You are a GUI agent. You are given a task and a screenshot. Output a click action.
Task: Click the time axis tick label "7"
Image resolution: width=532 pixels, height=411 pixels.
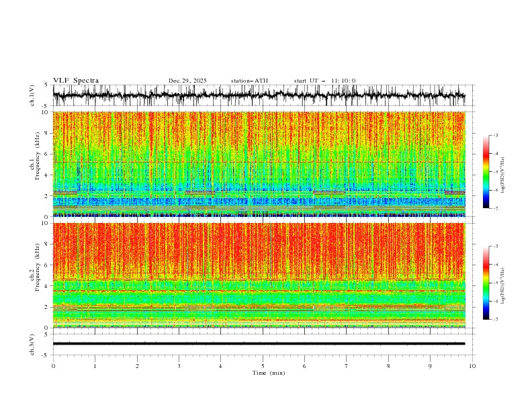click(x=347, y=366)
